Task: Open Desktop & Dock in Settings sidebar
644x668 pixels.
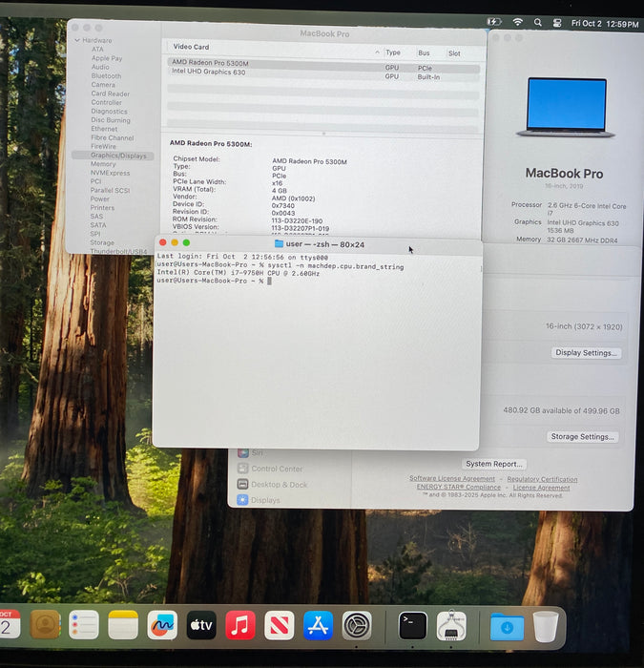Action: point(279,485)
